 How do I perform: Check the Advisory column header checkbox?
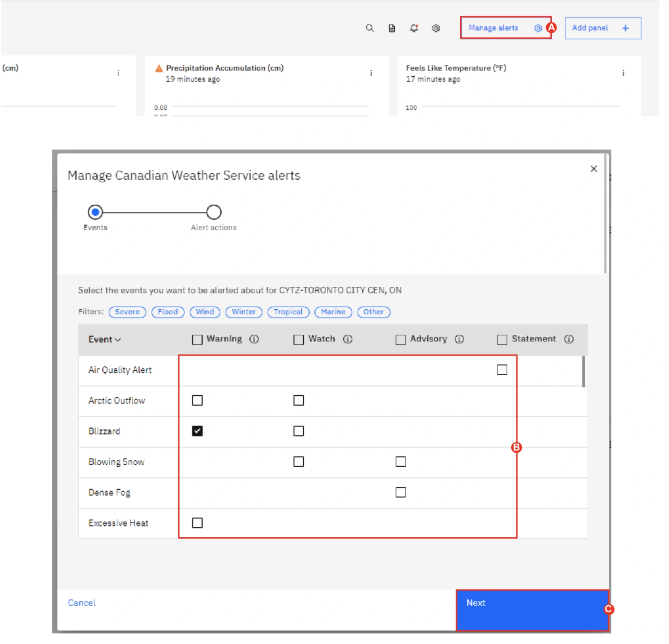point(401,339)
